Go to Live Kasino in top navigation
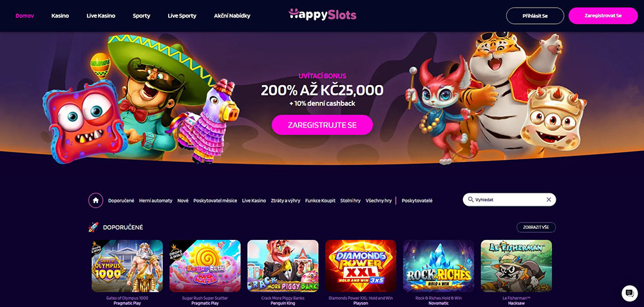The width and height of the screenshot is (644, 307). [x=100, y=15]
